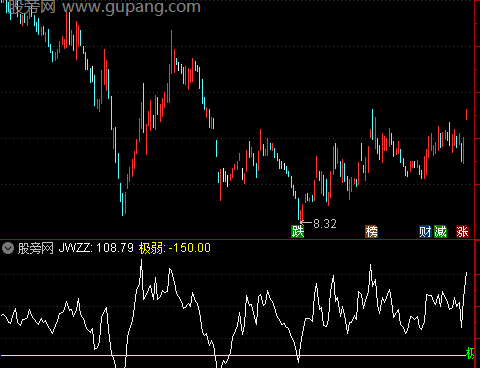480x368 pixels.
Task: Click the red 涨 marker icon
Action: 462,231
